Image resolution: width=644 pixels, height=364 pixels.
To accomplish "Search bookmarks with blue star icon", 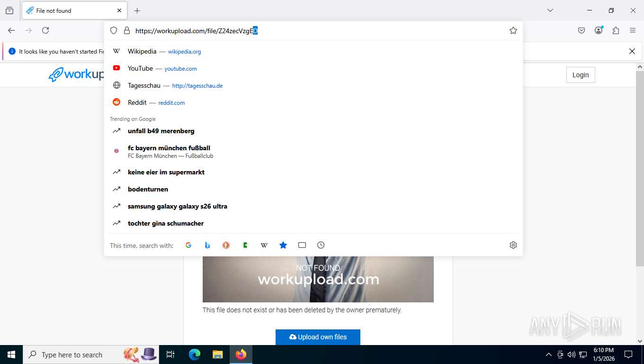I will 283,245.
